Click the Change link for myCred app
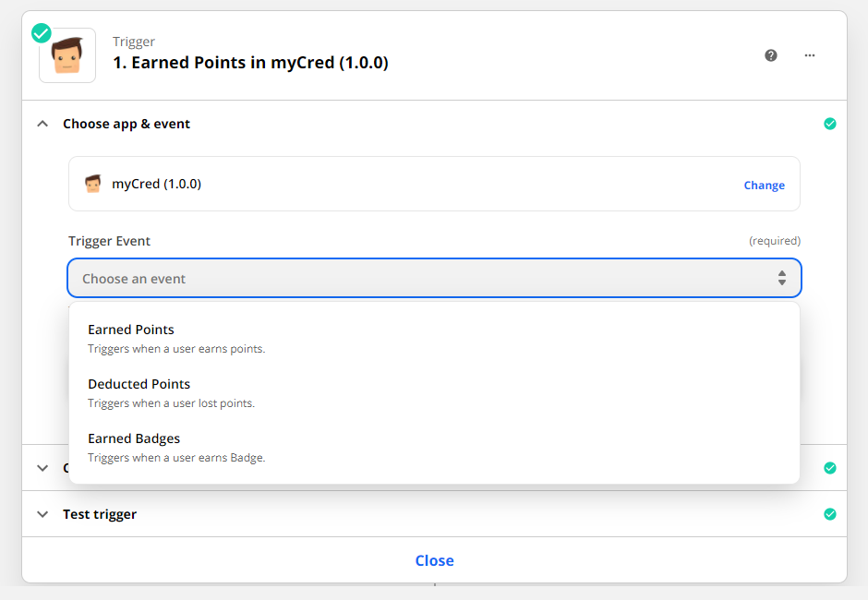 coord(764,185)
